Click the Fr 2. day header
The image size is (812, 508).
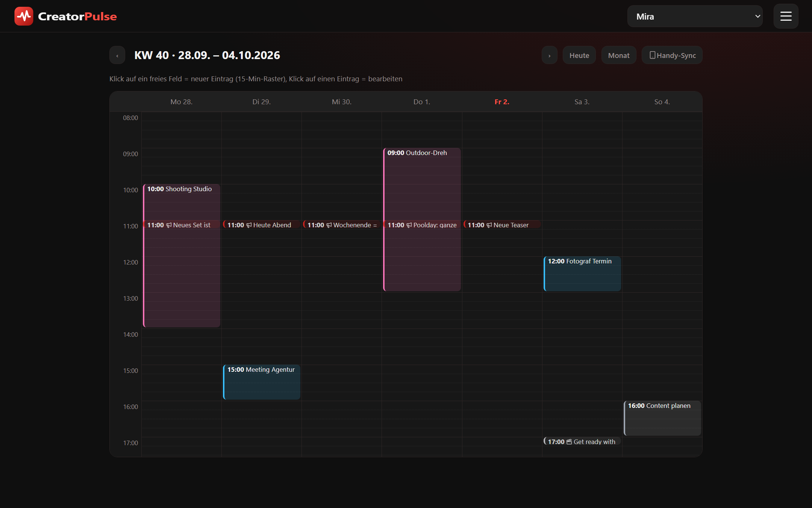click(502, 102)
